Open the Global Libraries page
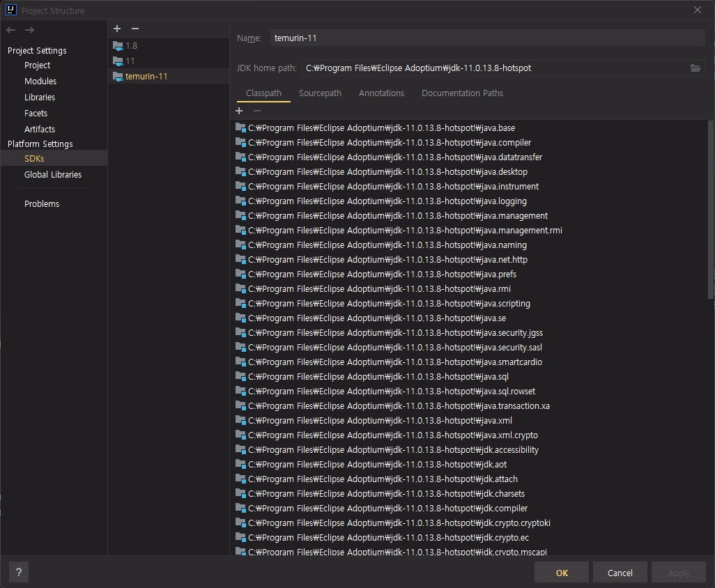This screenshot has width=715, height=588. click(x=54, y=175)
